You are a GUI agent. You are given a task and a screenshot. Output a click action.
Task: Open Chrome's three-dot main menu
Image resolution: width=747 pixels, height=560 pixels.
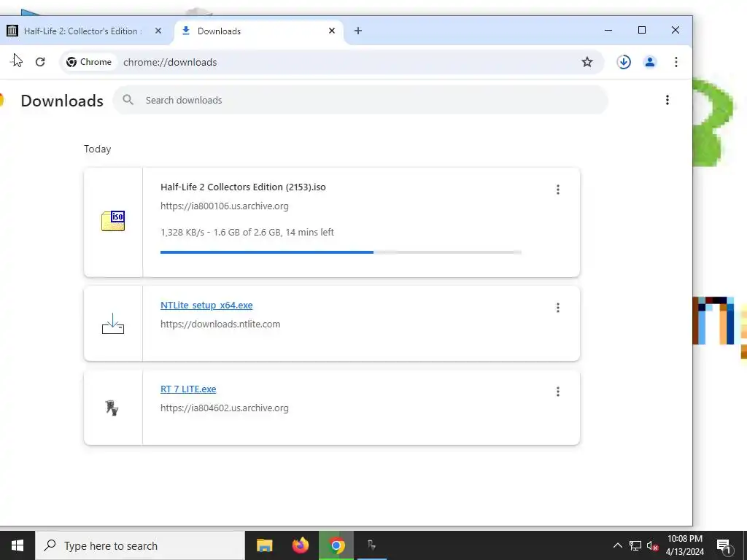[x=676, y=62]
